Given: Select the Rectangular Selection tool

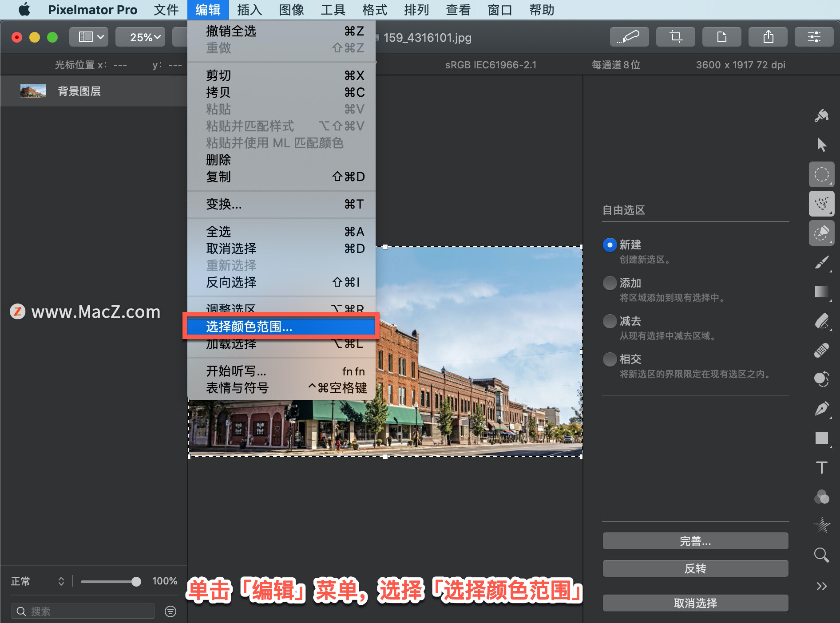Looking at the screenshot, I should click(822, 174).
